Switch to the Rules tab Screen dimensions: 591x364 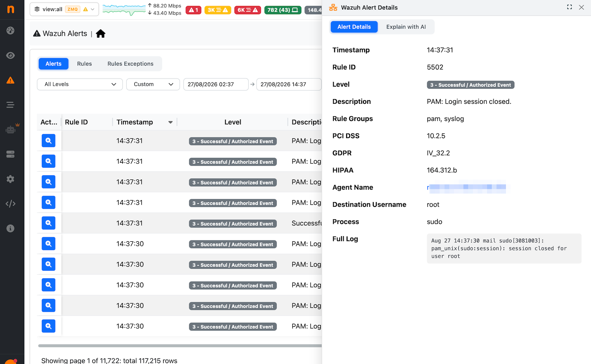click(85, 64)
